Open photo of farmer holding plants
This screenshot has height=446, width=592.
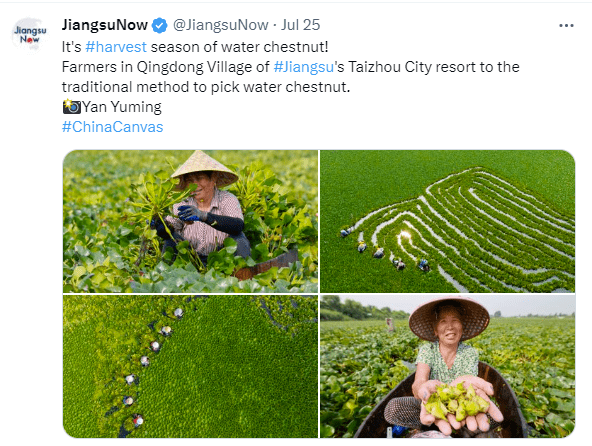click(190, 221)
